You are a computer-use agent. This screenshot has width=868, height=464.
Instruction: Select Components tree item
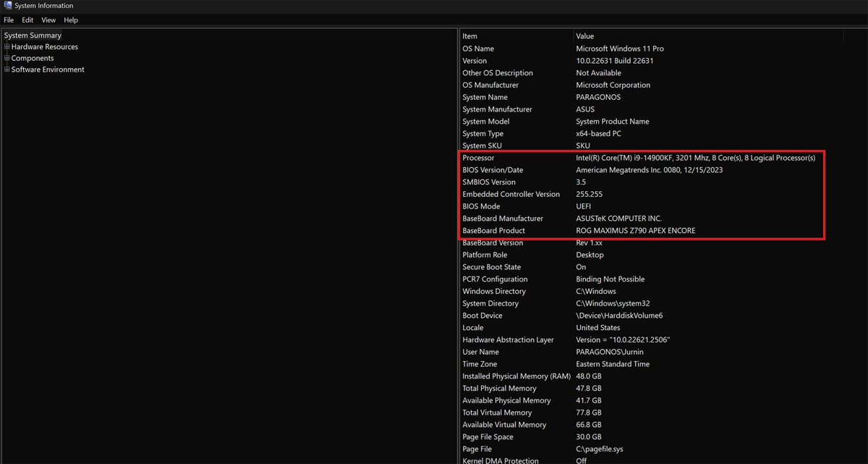click(33, 59)
